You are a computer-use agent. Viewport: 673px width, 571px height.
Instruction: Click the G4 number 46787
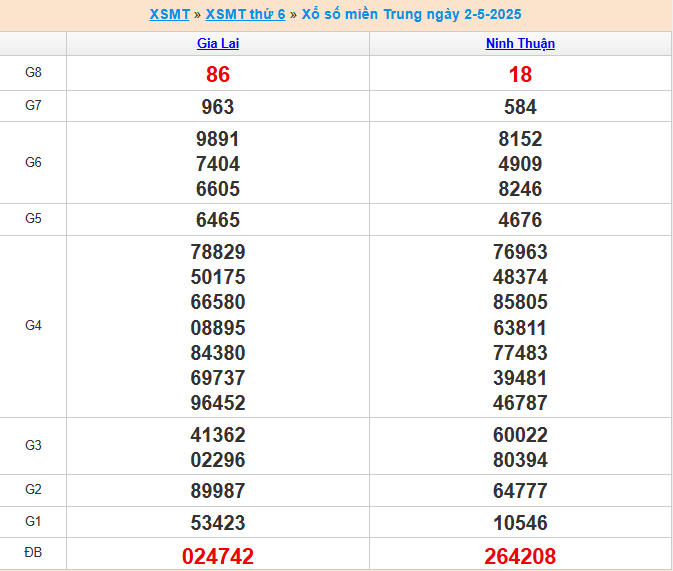coord(520,403)
